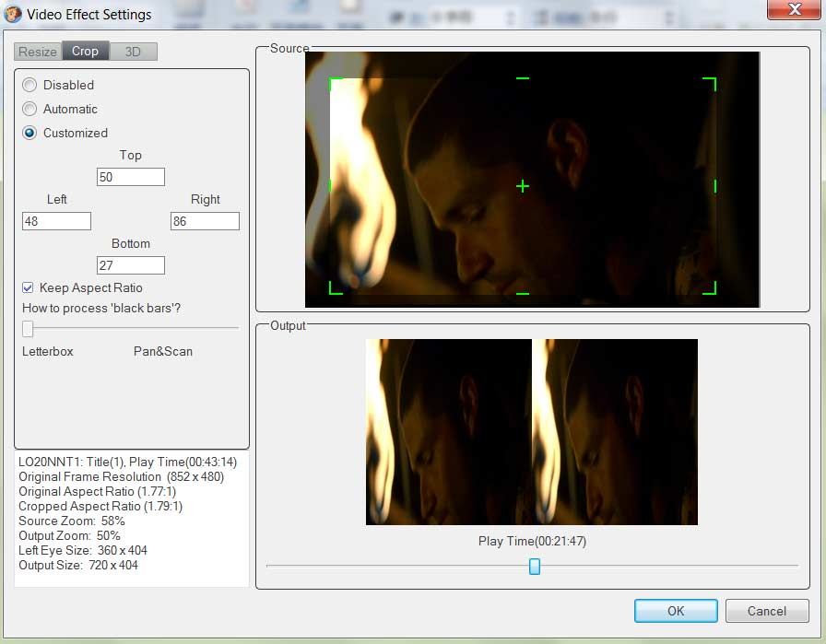Click the Pan&Scan label

163,351
